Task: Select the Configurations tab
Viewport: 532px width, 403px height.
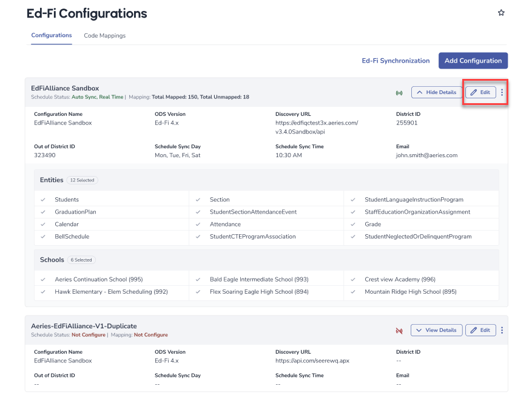Action: pos(52,35)
